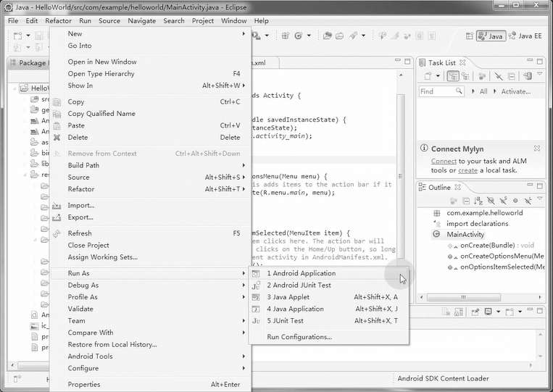Select 3 Java Applet run option
The height and width of the screenshot is (392, 553).
[x=328, y=297]
